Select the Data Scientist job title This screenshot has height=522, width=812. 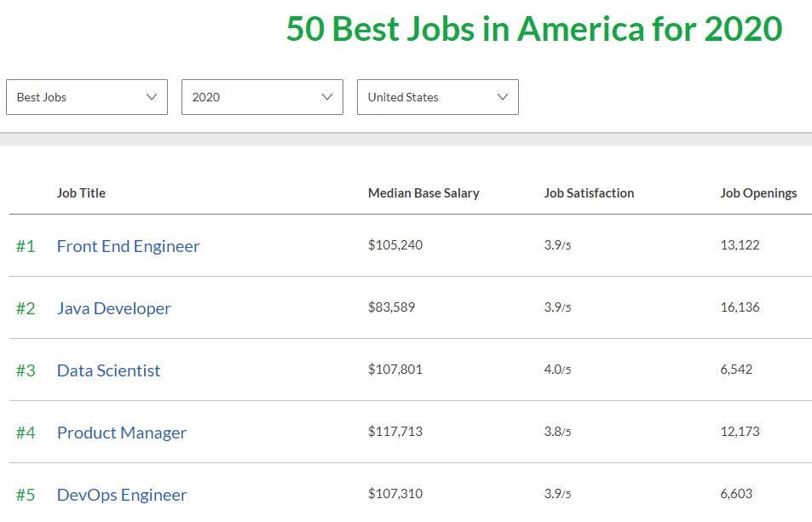[x=108, y=370]
